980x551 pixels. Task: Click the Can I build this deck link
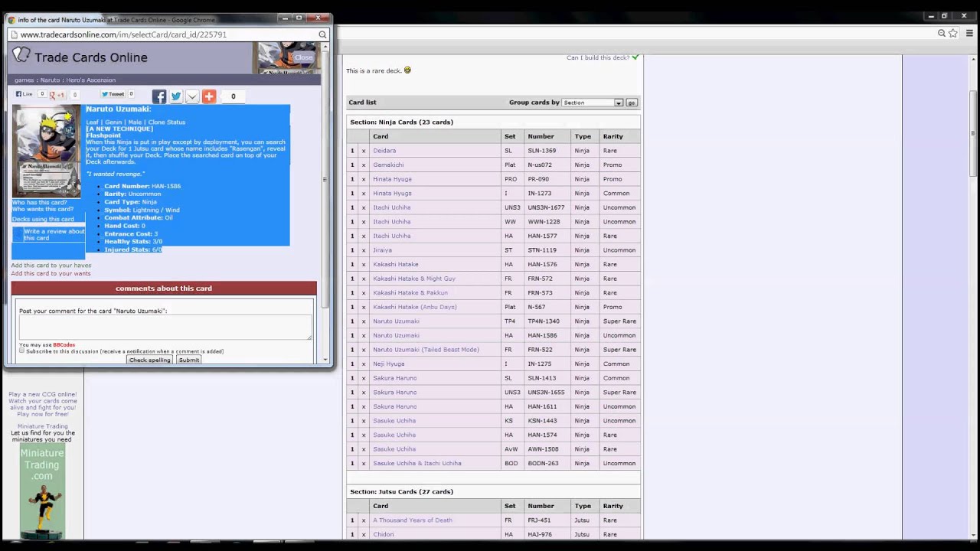tap(598, 57)
